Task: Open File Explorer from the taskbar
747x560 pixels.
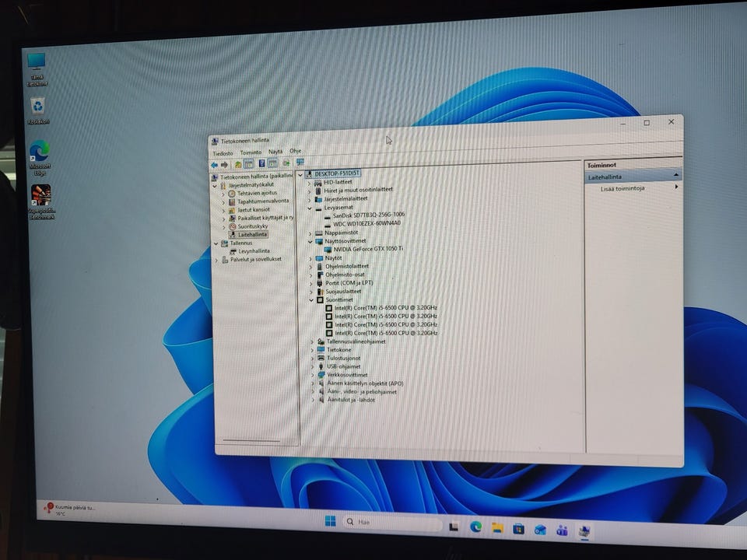Action: click(497, 527)
